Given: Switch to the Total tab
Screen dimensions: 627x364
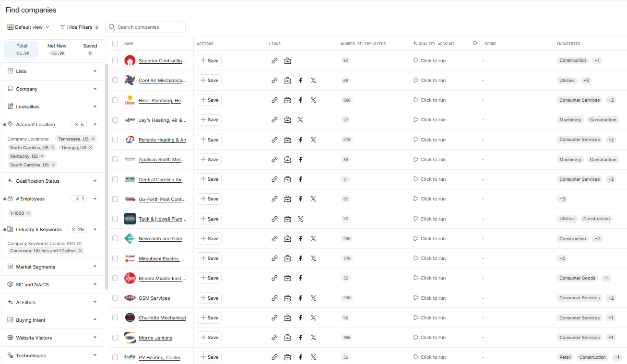Looking at the screenshot, I should (x=22, y=49).
